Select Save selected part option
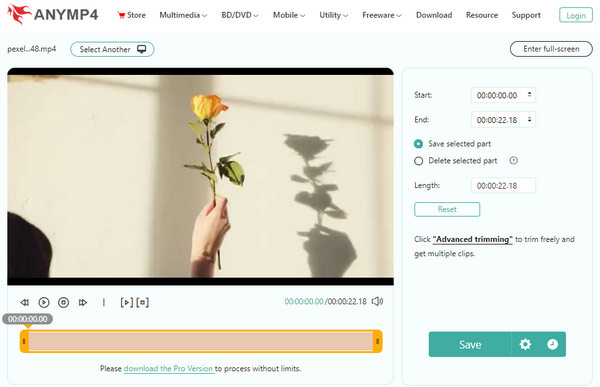This screenshot has width=600, height=387. (452, 144)
